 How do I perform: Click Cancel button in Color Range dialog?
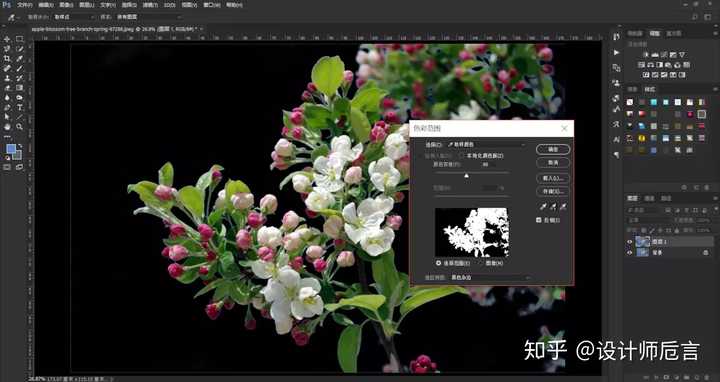(553, 163)
